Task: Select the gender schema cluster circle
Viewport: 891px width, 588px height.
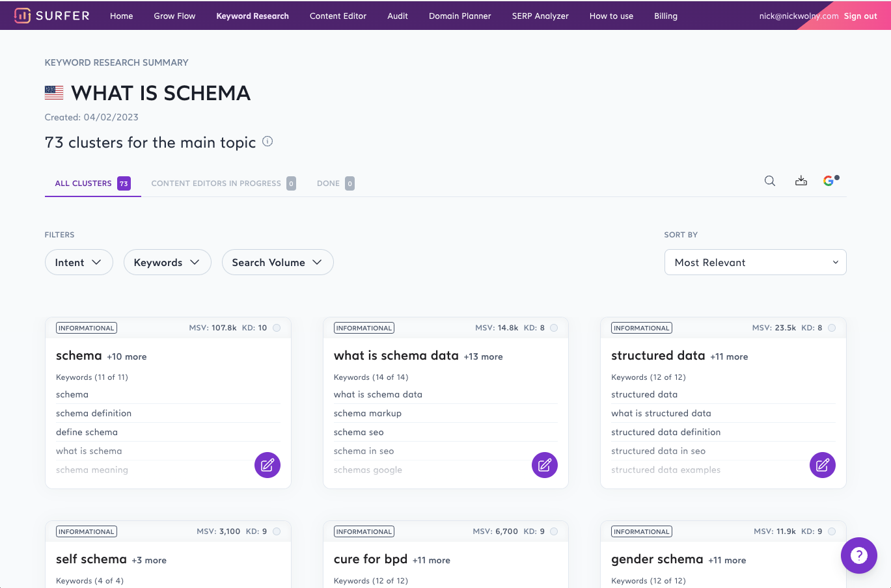Action: [832, 531]
